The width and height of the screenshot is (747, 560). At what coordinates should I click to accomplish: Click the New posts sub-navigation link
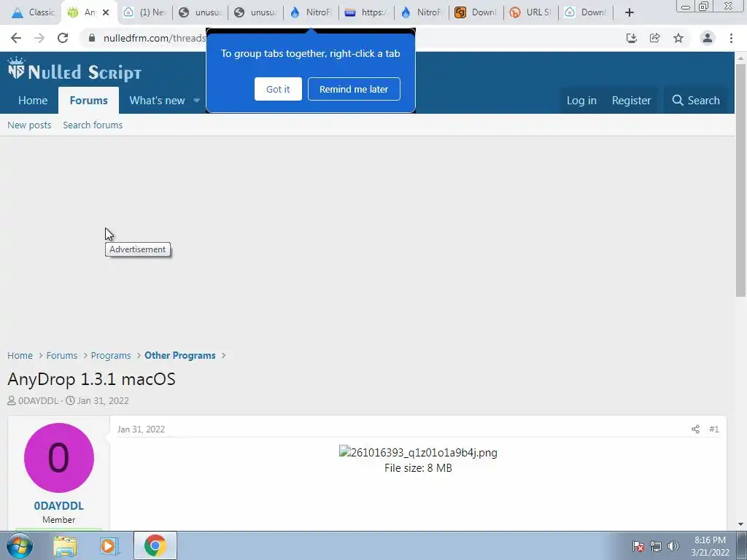coord(29,125)
